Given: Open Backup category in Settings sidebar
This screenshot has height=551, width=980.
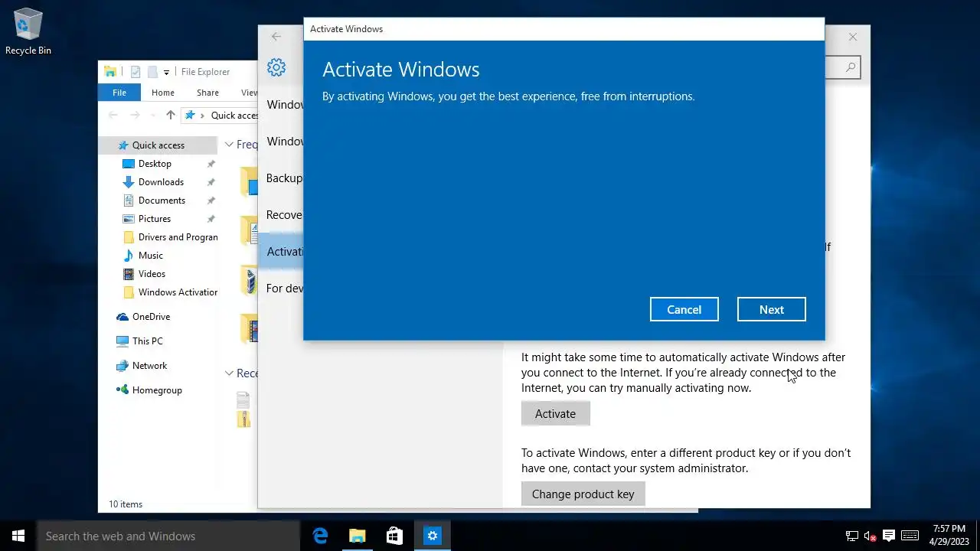Looking at the screenshot, I should [281, 178].
